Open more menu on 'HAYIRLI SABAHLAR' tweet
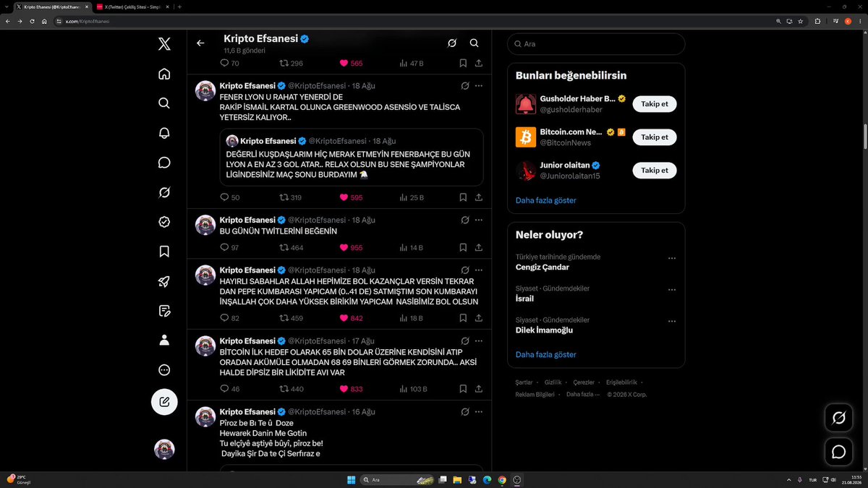Viewport: 868px width, 488px height. [479, 270]
